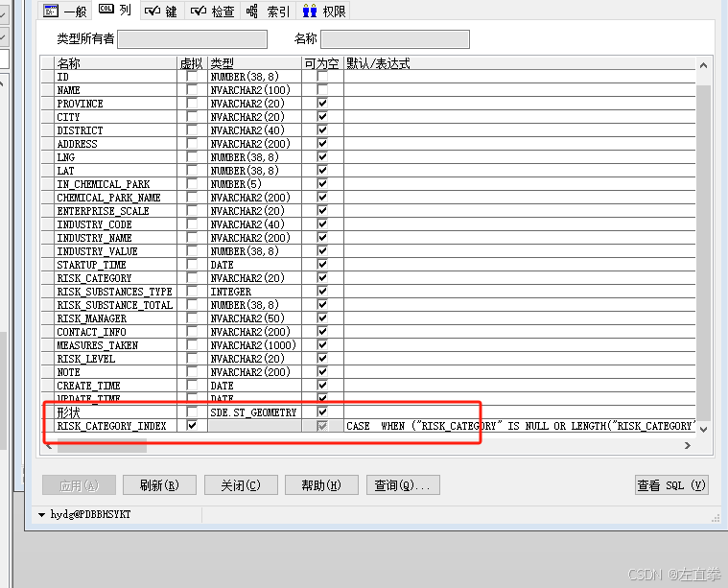Toggle nullable checkbox for ID row
This screenshot has width=728, height=588.
pyautogui.click(x=322, y=77)
